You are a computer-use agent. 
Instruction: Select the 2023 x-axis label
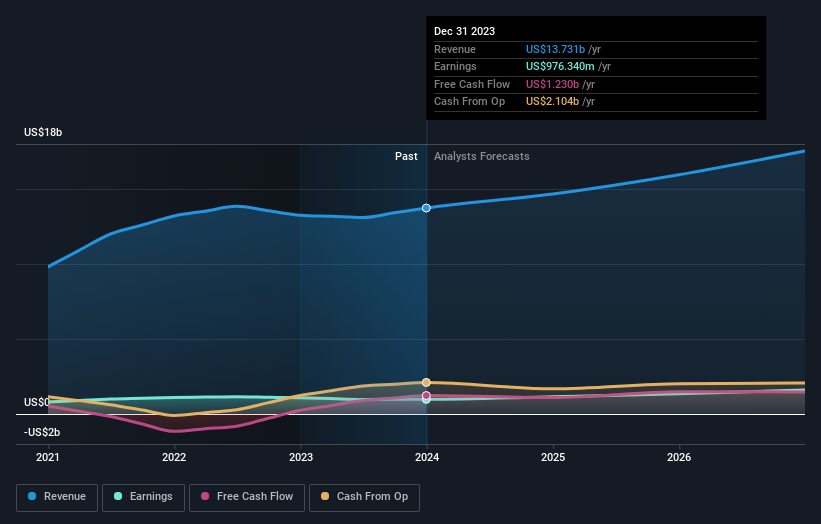click(x=300, y=457)
